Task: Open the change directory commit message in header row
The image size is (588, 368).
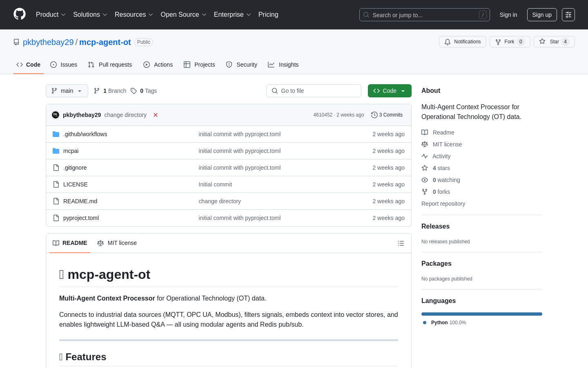Action: click(125, 115)
